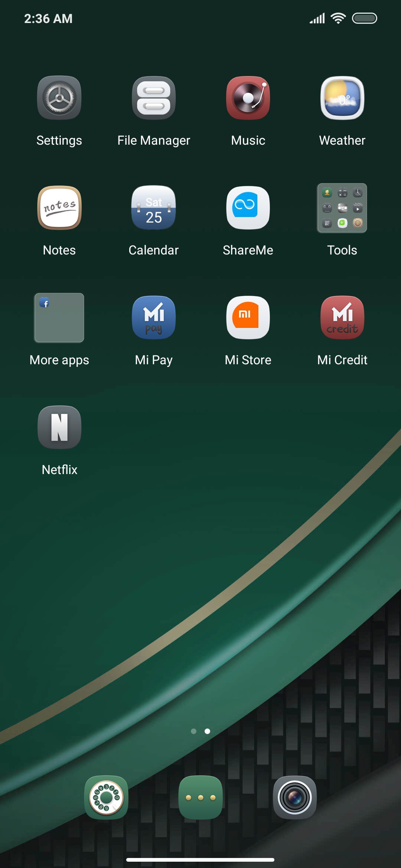
Task: Tap the cellular signal icon
Action: 317,18
